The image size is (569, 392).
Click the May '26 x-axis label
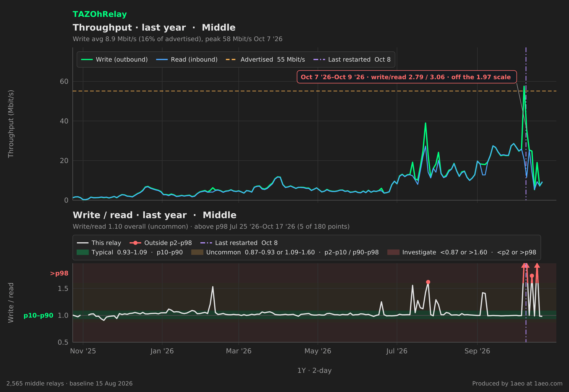coord(318,351)
